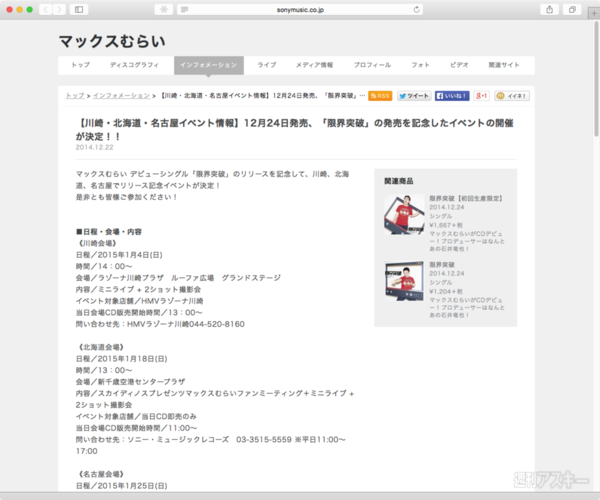Click the 《川崎会場》 heading
The height and width of the screenshot is (500, 600).
pos(97,243)
